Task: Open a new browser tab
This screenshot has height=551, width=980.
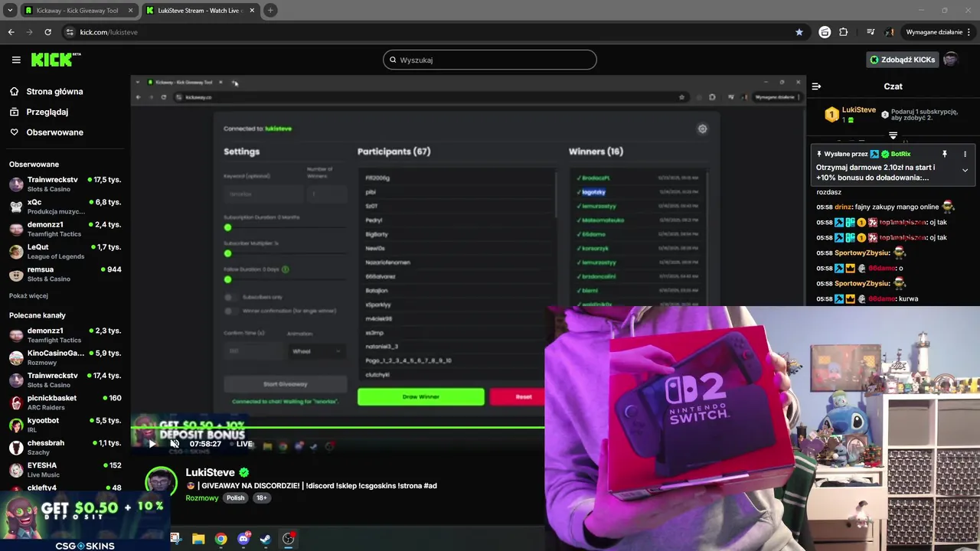Action: coord(270,11)
